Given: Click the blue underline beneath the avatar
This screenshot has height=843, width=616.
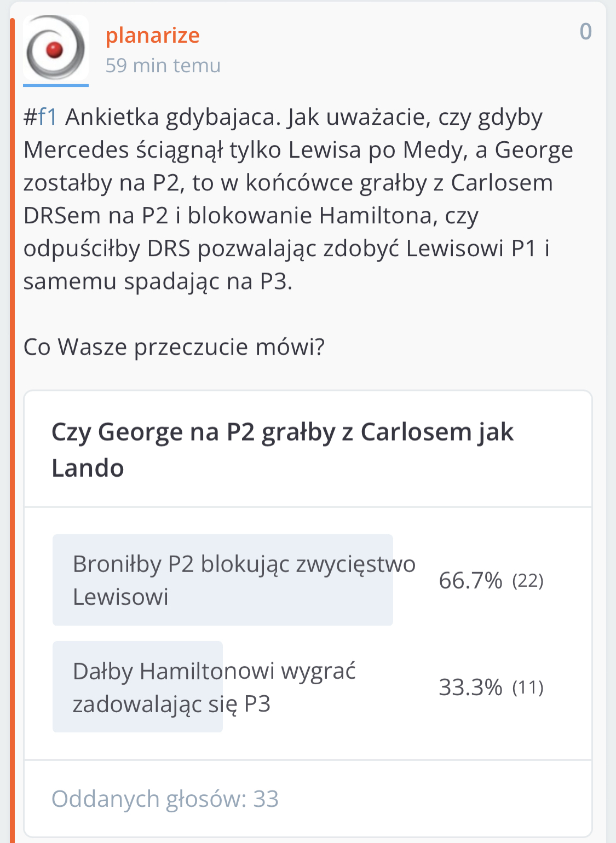Looking at the screenshot, I should click(x=55, y=85).
